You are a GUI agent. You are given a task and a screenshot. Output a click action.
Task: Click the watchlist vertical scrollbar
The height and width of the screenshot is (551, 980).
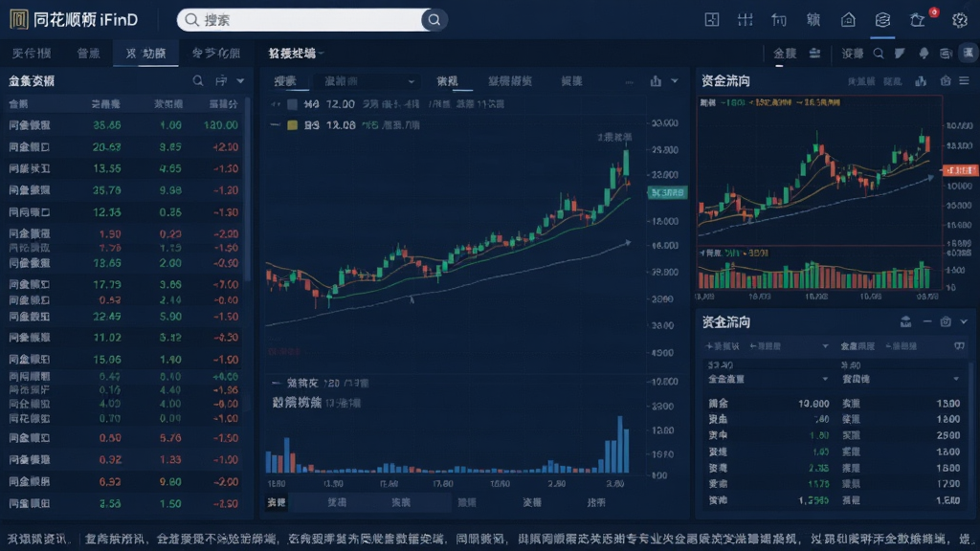click(x=248, y=187)
